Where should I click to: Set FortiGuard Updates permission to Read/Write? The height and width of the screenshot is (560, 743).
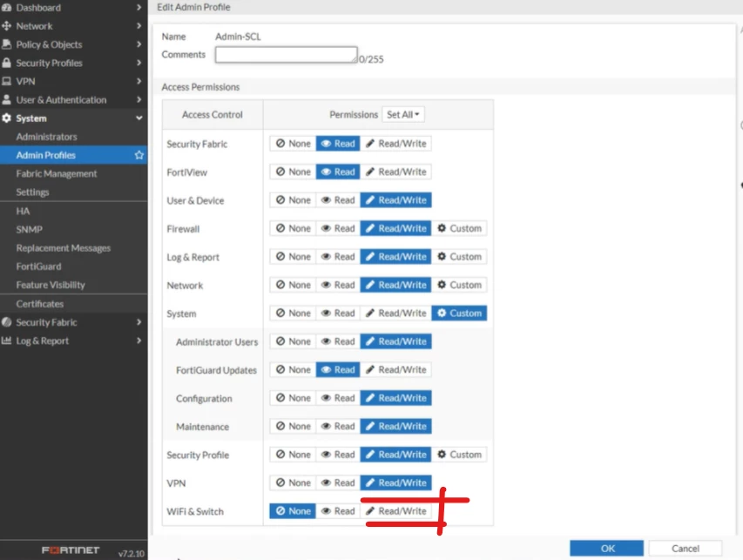(395, 370)
